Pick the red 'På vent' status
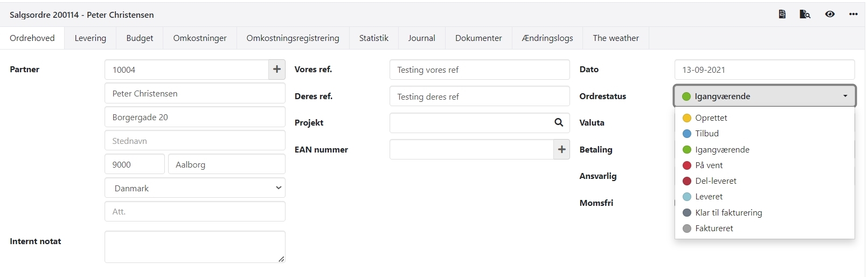868x277 pixels. click(709, 165)
